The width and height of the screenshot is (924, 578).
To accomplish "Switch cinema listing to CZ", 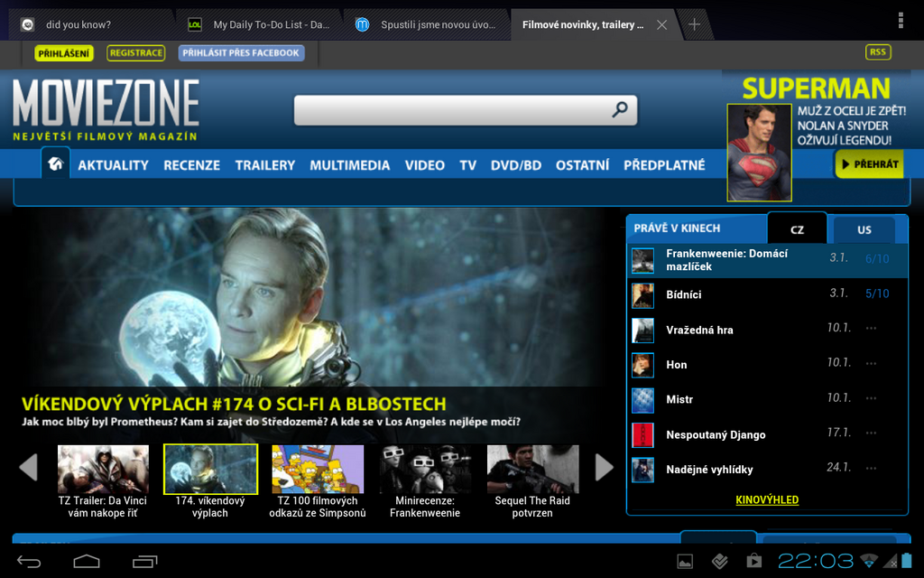I will [796, 229].
